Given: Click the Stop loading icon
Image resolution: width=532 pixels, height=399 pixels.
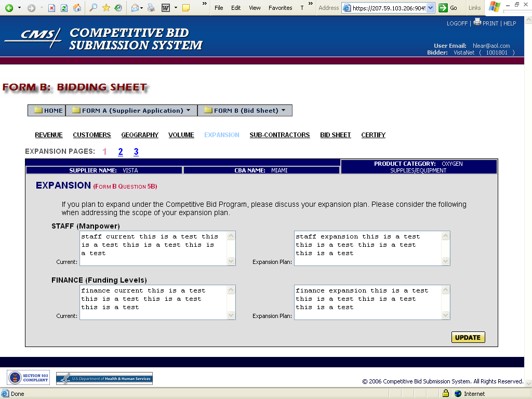Looking at the screenshot, I should (x=52, y=8).
